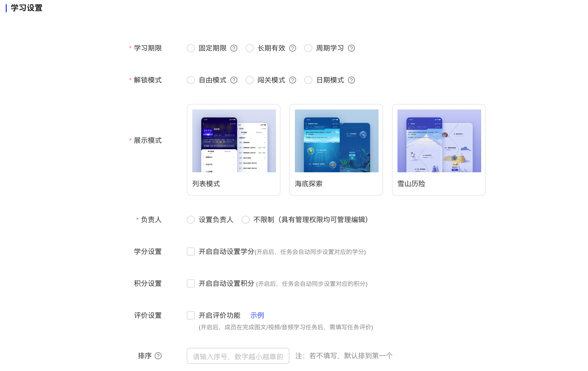This screenshot has width=588, height=371.
Task: Enable 开启评价功能 checkbox
Action: click(191, 315)
